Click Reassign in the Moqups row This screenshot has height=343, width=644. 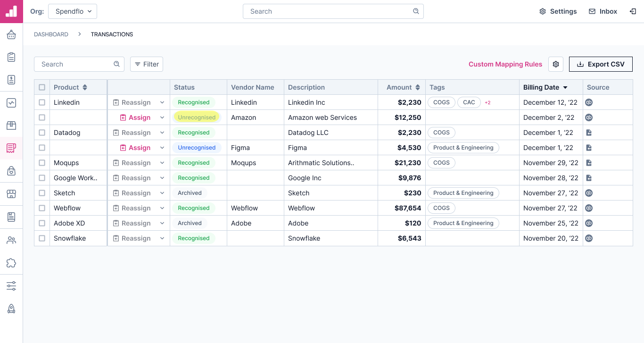pos(132,163)
